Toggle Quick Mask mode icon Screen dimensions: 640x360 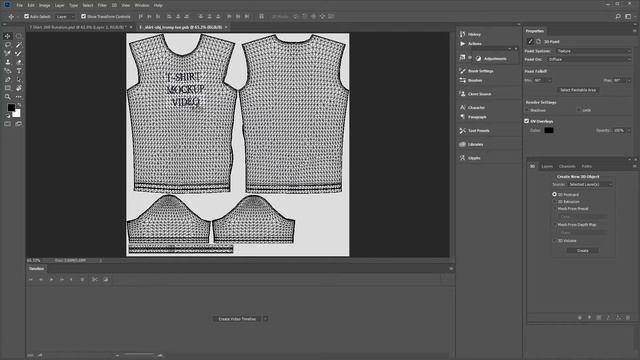click(x=7, y=124)
